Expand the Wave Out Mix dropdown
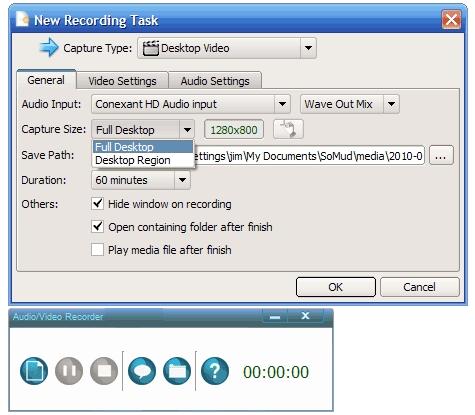The height and width of the screenshot is (415, 475). pos(350,104)
